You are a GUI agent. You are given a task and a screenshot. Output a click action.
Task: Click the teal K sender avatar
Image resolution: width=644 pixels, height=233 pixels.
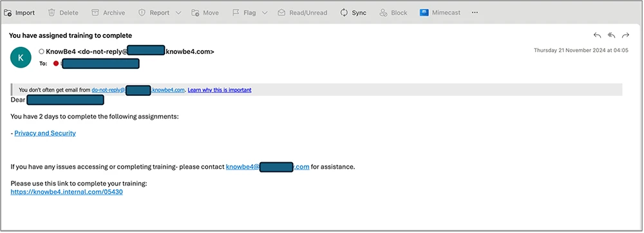point(21,57)
